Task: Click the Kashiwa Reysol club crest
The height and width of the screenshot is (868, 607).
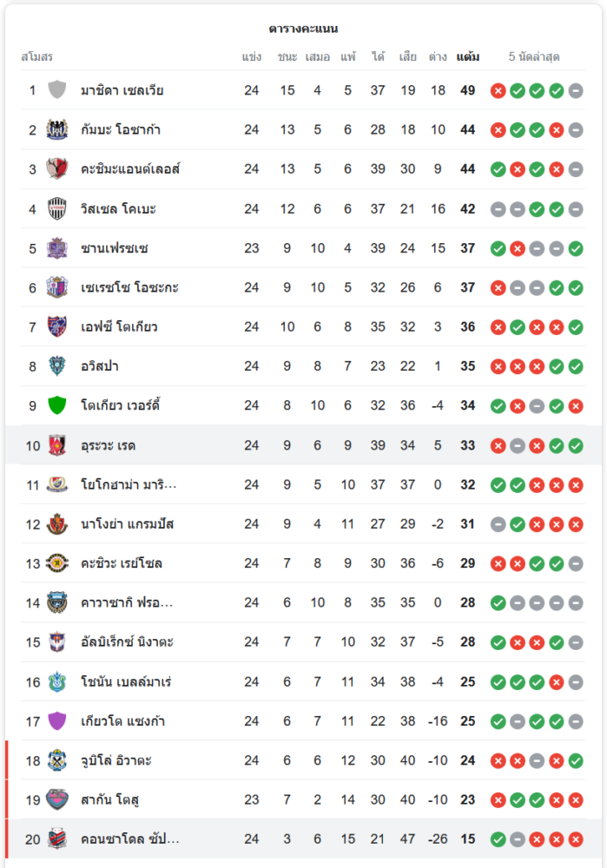Action: coord(57,563)
